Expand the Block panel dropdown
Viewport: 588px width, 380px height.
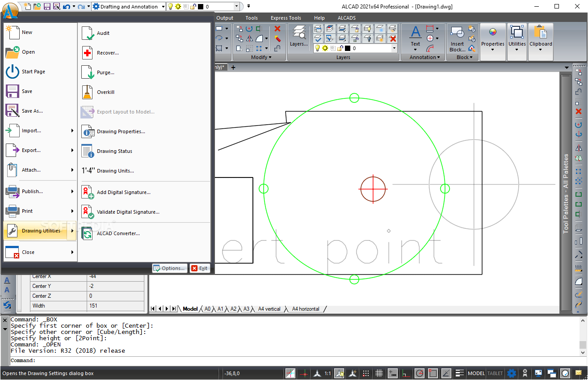click(x=465, y=57)
